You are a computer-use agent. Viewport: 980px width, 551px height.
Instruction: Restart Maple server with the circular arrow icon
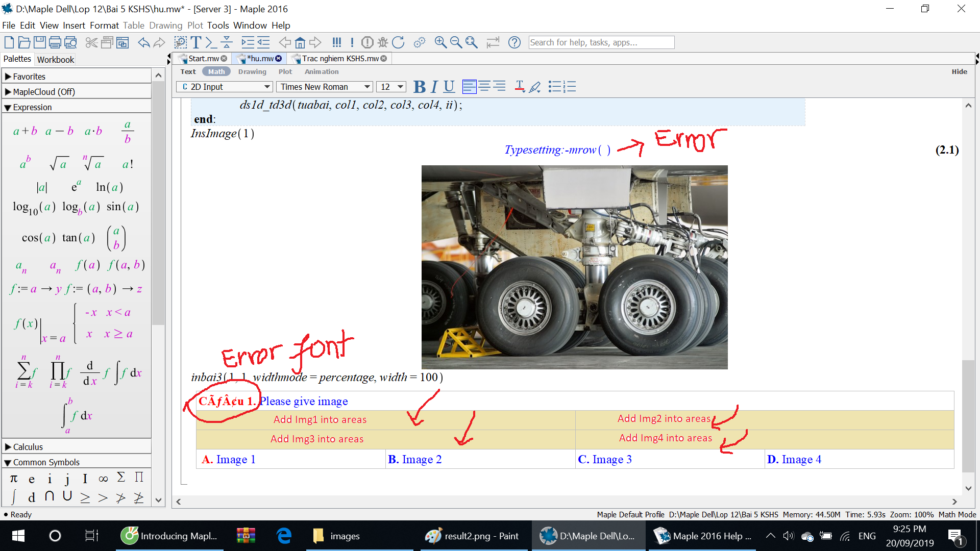(398, 42)
